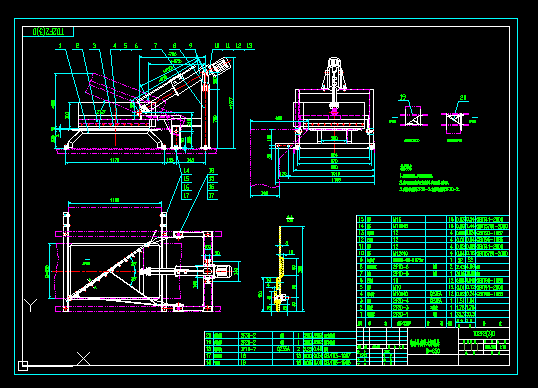Select part balloon number 7 in side view

click(x=155, y=45)
